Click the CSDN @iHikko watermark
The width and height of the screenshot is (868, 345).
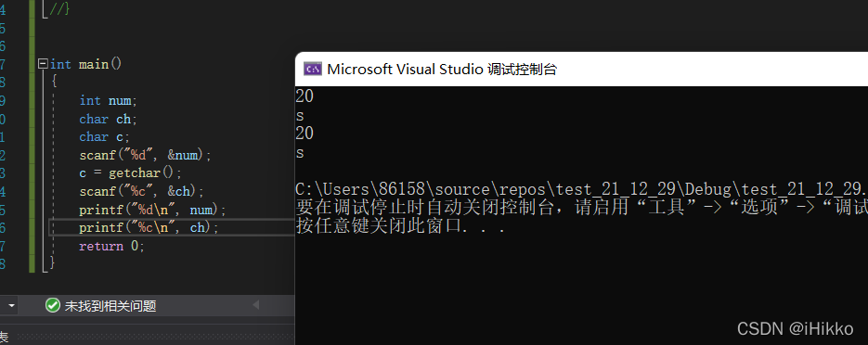click(x=795, y=329)
